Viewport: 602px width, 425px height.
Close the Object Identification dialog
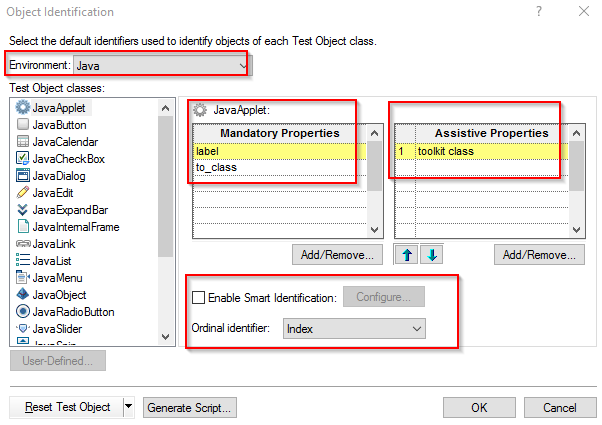point(584,12)
